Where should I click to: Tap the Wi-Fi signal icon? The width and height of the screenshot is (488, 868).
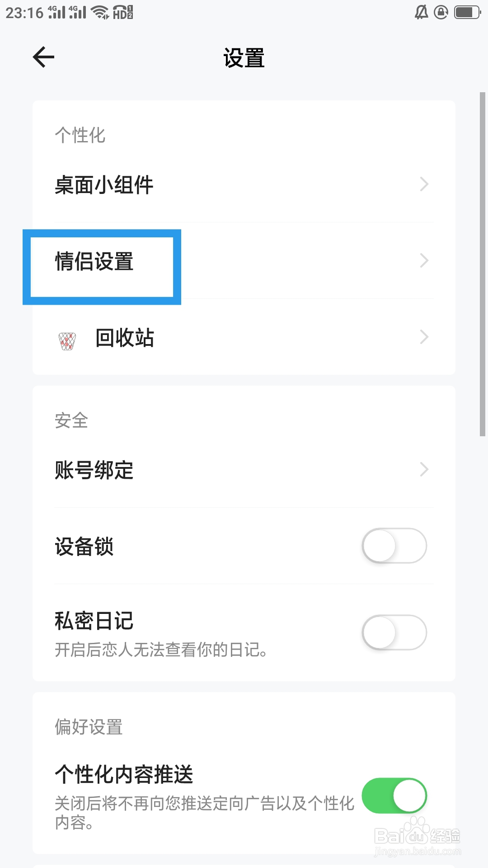(x=100, y=13)
